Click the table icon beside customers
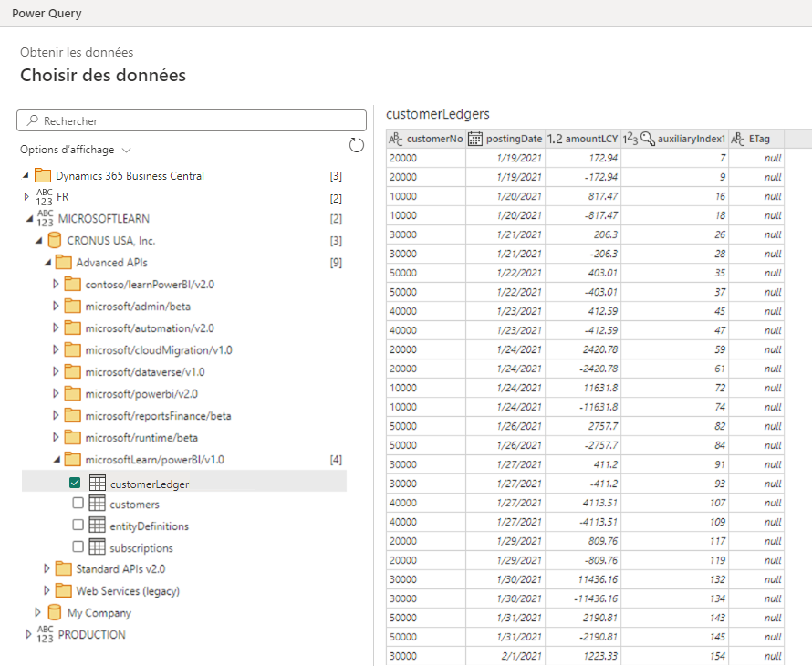 click(97, 503)
